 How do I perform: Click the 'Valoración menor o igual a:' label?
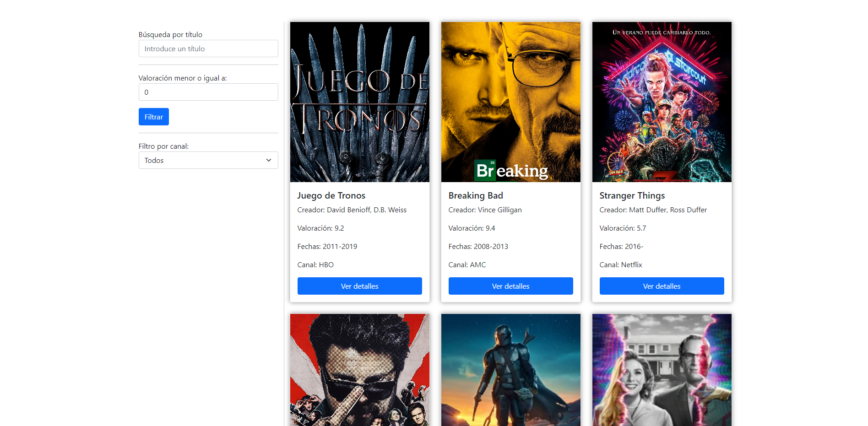pos(183,78)
